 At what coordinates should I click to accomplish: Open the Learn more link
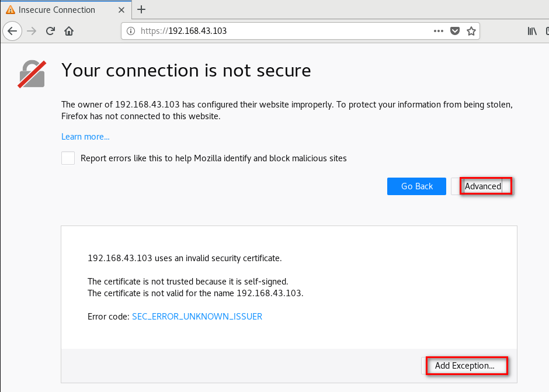[85, 137]
